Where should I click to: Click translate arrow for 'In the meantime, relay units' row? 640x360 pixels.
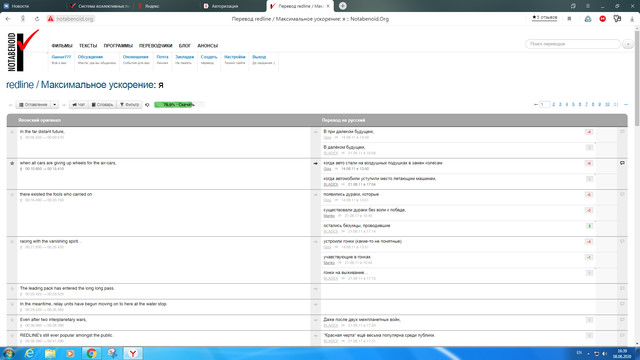[x=316, y=304]
